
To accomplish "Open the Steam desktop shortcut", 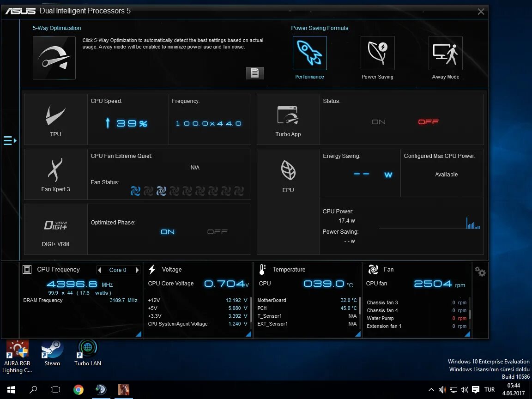I will tap(52, 354).
